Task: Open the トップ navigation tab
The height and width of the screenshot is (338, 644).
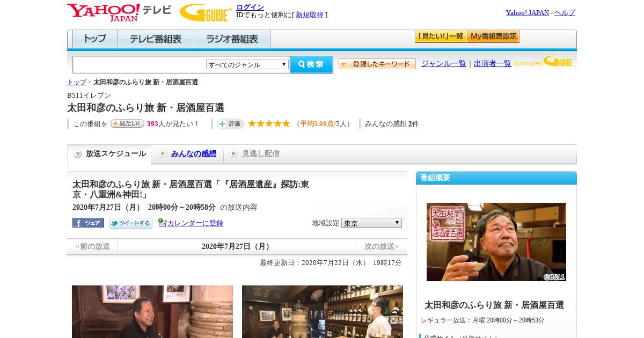Action: pos(95,39)
